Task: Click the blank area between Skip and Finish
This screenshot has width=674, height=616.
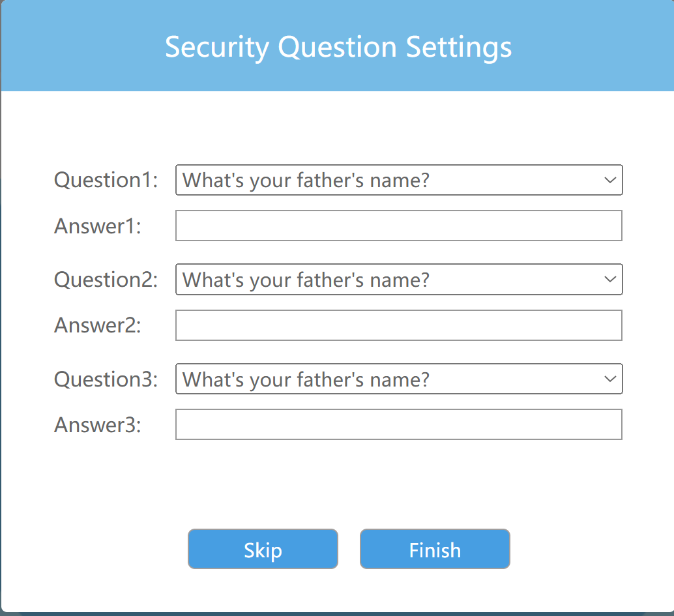Action: [349, 549]
